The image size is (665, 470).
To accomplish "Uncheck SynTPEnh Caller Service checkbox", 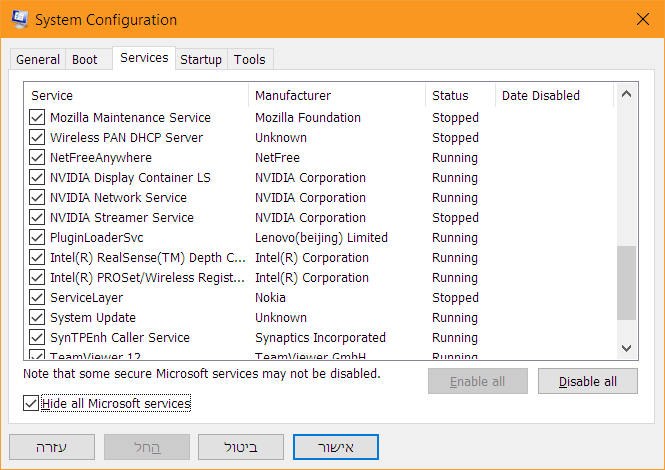I will tap(37, 337).
